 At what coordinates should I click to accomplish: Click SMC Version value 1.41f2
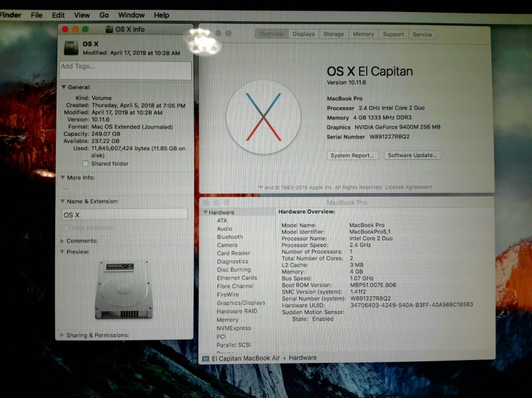click(x=358, y=292)
